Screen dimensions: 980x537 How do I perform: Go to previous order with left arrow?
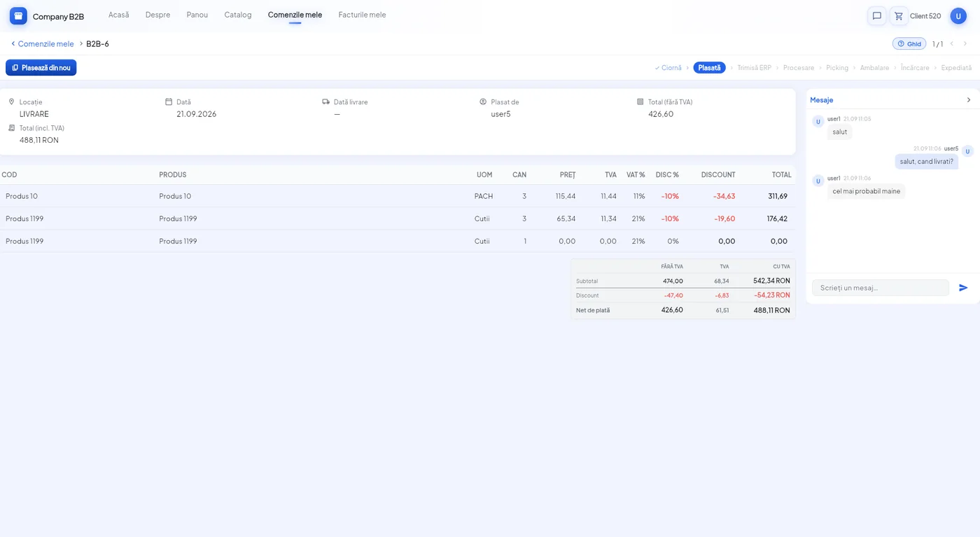pyautogui.click(x=951, y=43)
